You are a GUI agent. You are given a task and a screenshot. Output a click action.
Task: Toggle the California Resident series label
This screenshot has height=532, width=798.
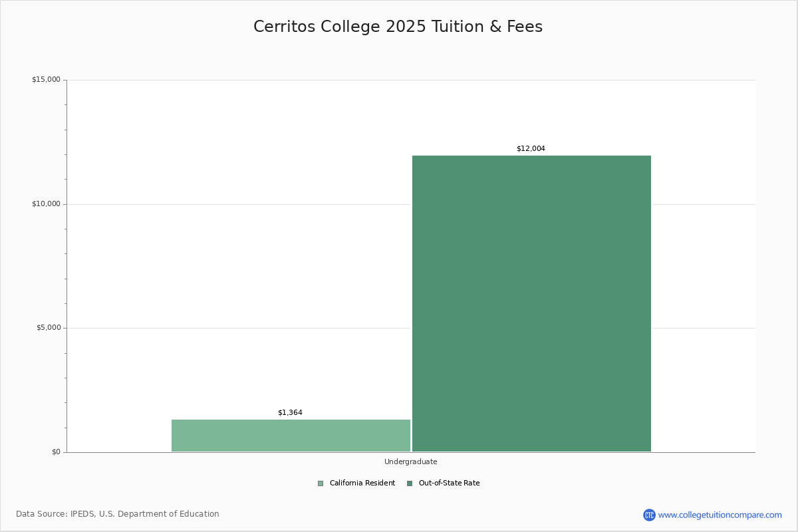tap(362, 483)
